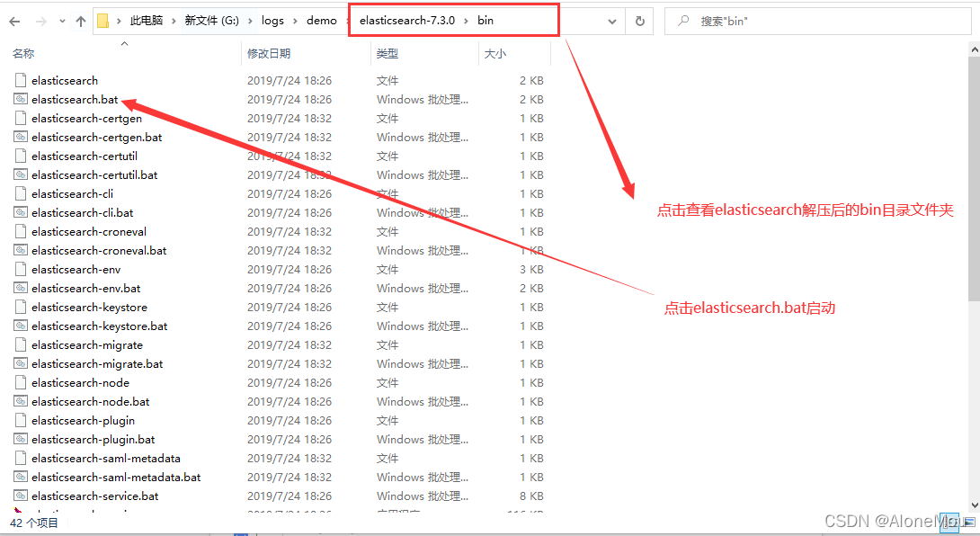Select elasticsearch-env.bat file icon
This screenshot has width=980, height=536.
[21, 288]
